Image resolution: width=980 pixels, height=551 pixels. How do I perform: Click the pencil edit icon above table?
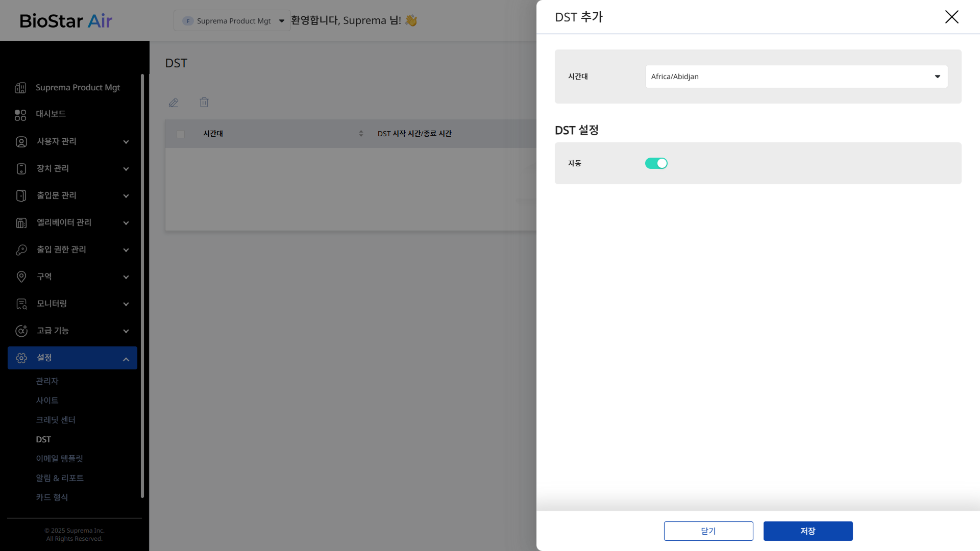[x=174, y=103]
